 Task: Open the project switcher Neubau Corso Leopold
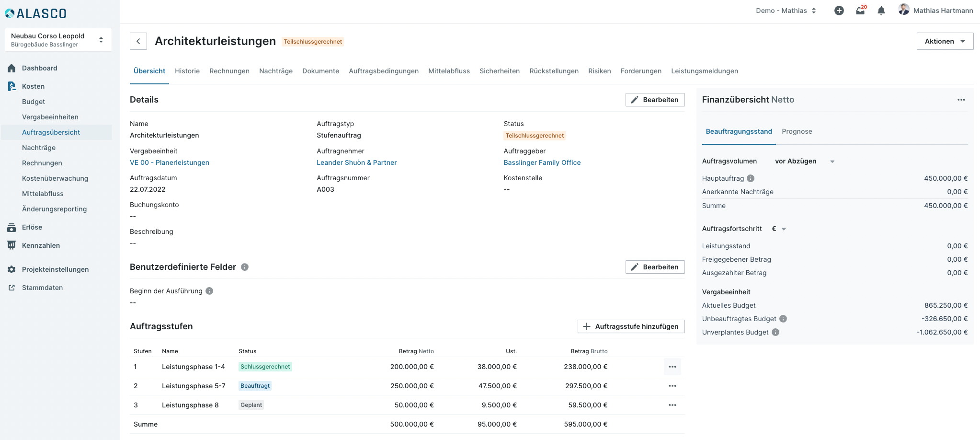tap(58, 40)
